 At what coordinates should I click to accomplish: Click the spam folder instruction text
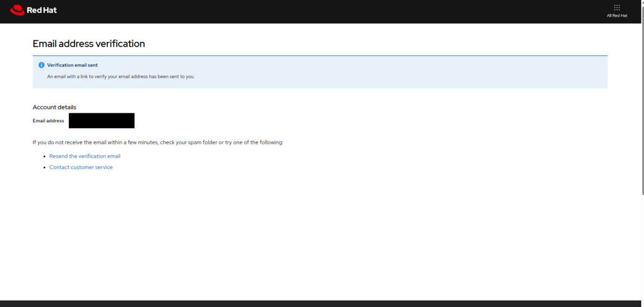pyautogui.click(x=158, y=142)
